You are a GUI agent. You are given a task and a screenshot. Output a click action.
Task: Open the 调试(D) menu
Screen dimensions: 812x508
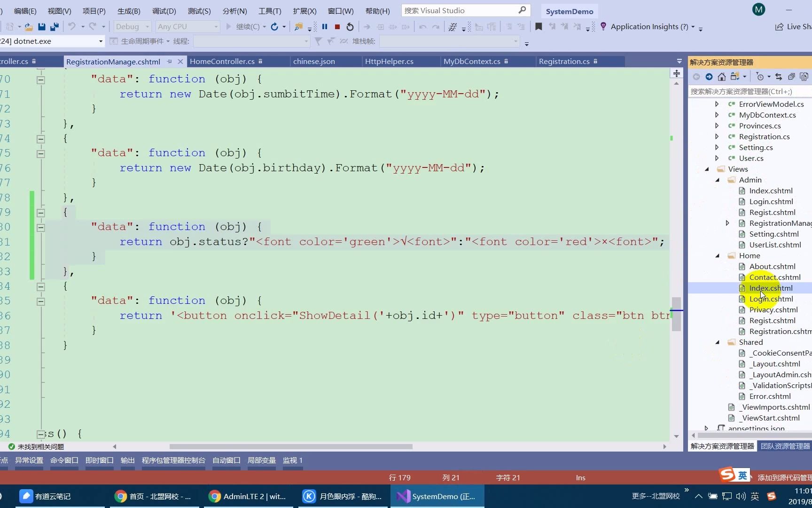[164, 11]
